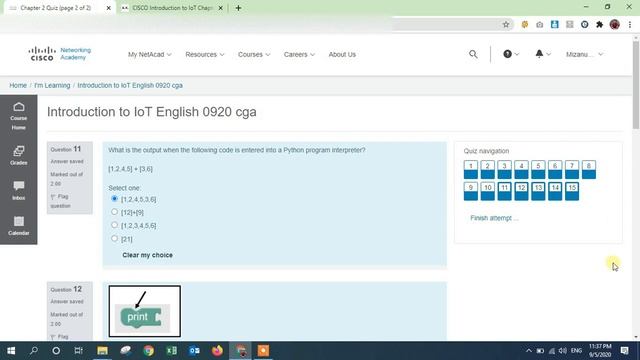Click the page vertical scrollbar thumb

[x=636, y=85]
